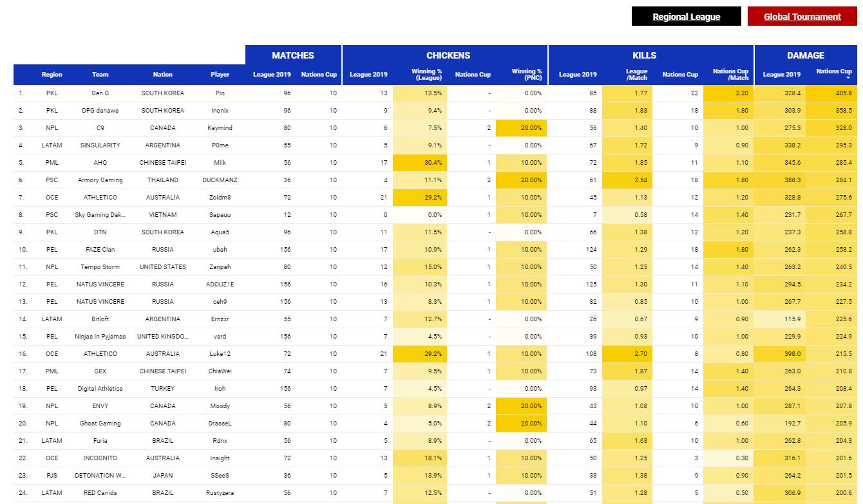Screen dimensions: 863x504
Task: Click the Tempo Storm team cell
Action: 100,267
